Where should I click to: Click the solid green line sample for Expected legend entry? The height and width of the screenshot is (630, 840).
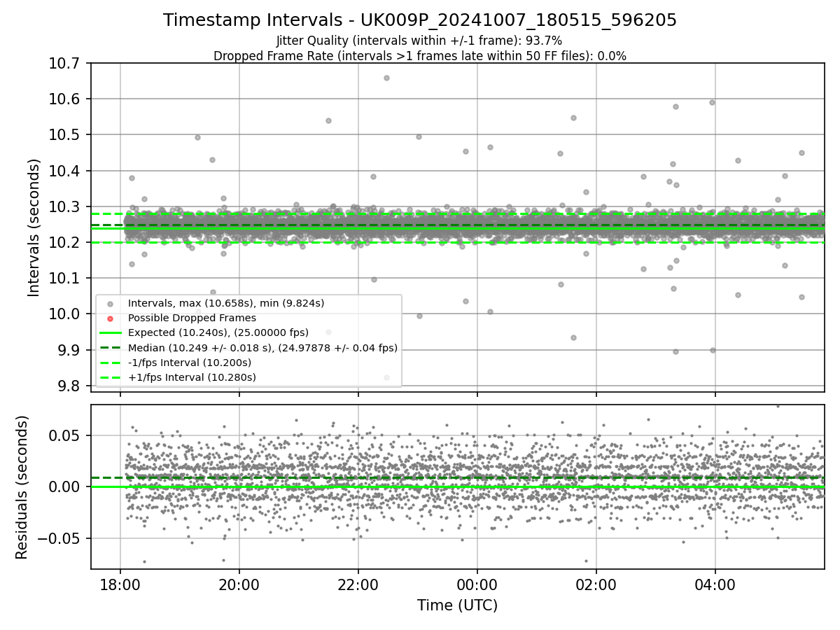coord(111,333)
